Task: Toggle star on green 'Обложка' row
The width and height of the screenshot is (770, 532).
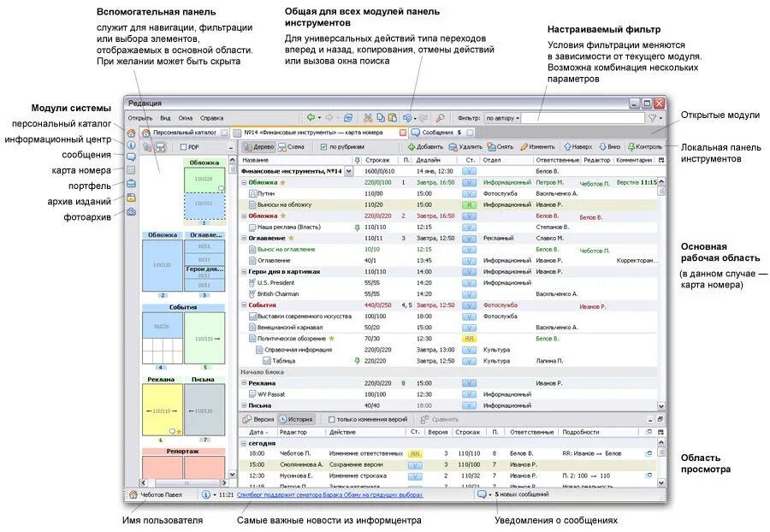Action: tap(283, 182)
